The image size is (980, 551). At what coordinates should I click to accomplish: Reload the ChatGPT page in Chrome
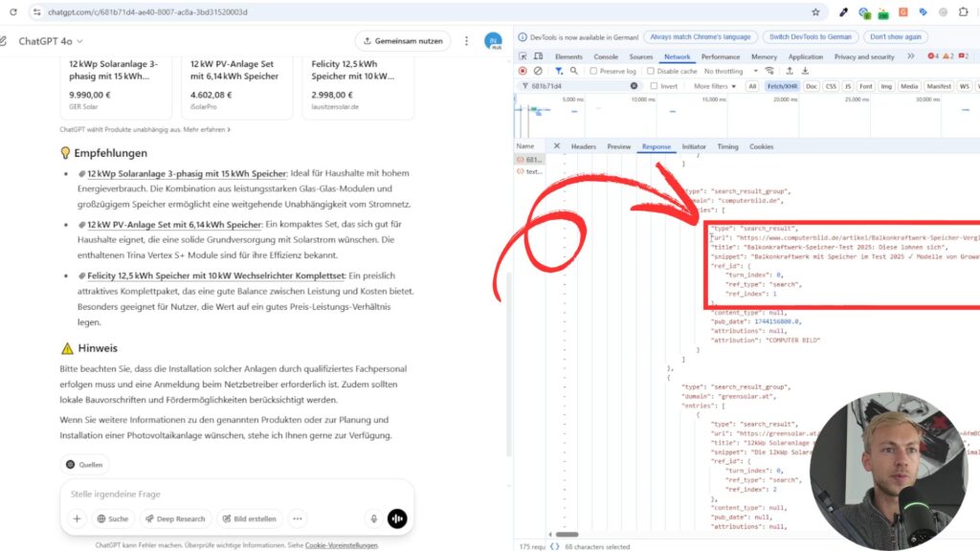(13, 11)
